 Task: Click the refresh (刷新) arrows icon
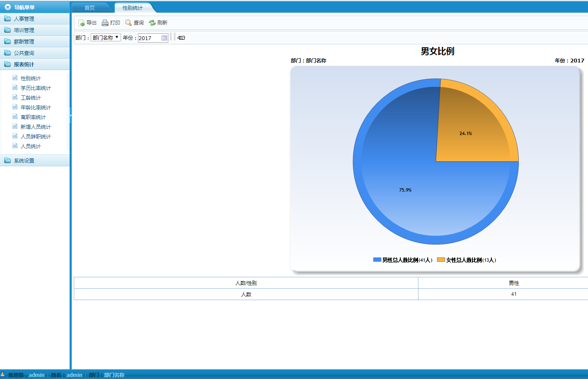click(x=152, y=23)
